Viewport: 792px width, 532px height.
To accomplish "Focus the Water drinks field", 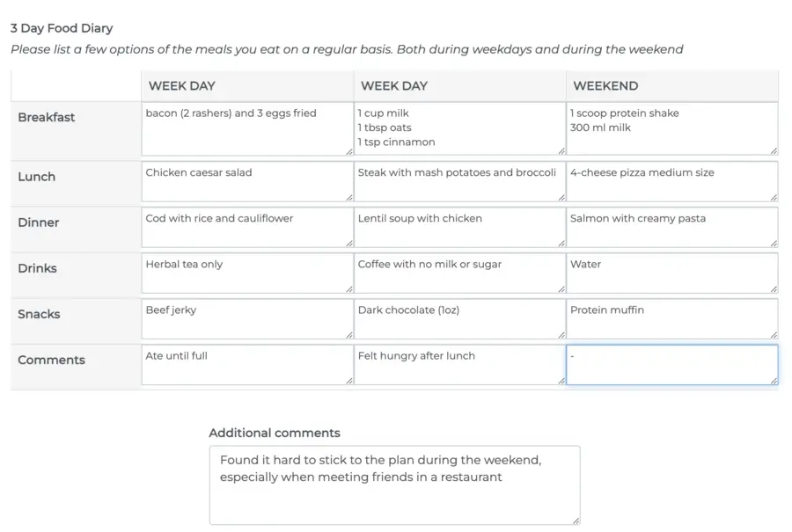I will (671, 273).
